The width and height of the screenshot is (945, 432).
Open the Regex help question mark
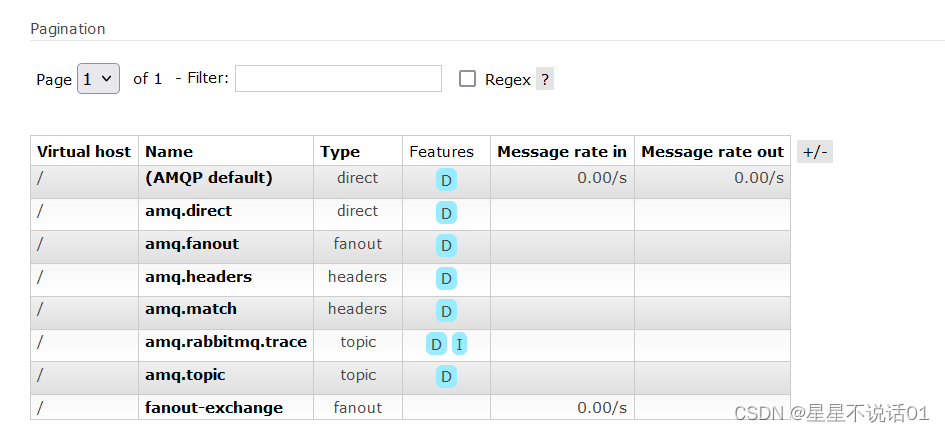coord(545,79)
